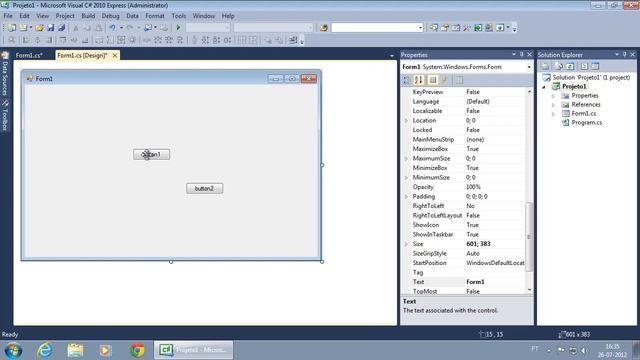Switch Properties grid to Categorized view

pyautogui.click(x=407, y=80)
